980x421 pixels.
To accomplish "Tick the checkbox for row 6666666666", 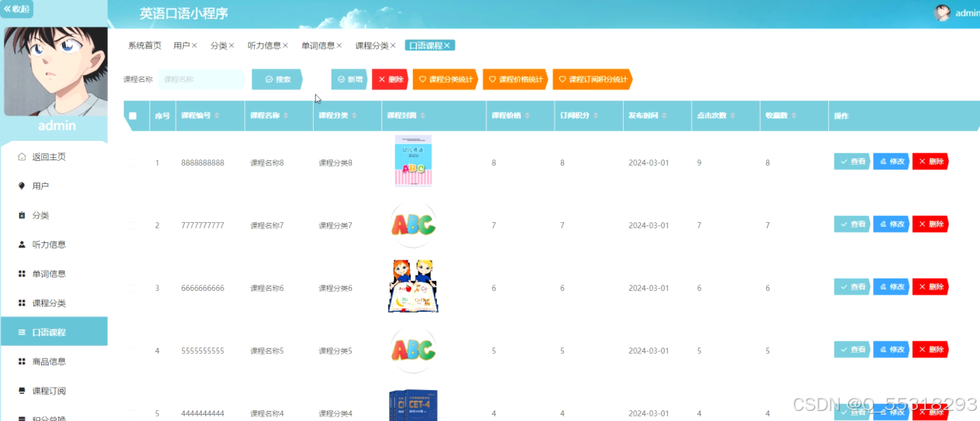I will tap(132, 288).
